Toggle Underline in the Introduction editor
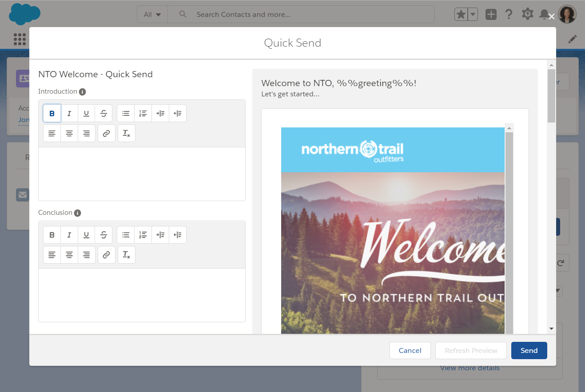The height and width of the screenshot is (392, 585). 87,113
